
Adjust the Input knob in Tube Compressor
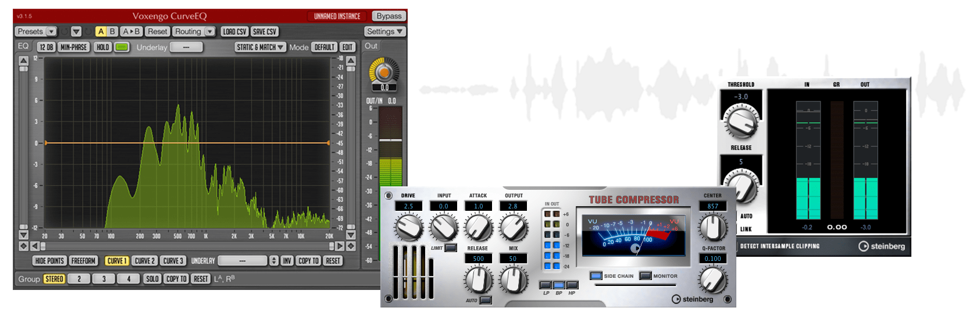444,227
